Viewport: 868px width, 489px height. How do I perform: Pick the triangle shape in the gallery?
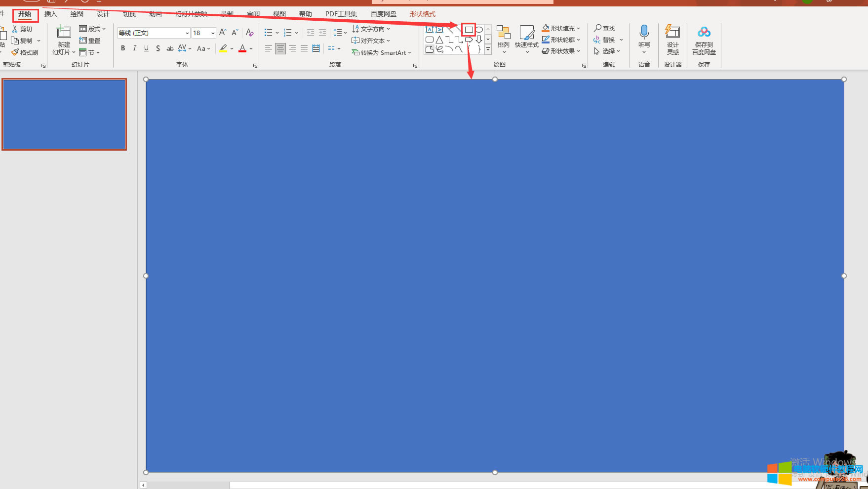tap(439, 40)
